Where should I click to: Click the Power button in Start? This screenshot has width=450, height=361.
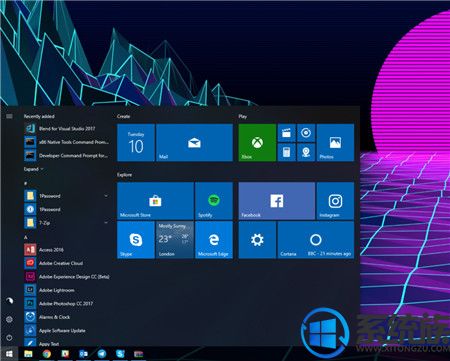click(x=9, y=338)
